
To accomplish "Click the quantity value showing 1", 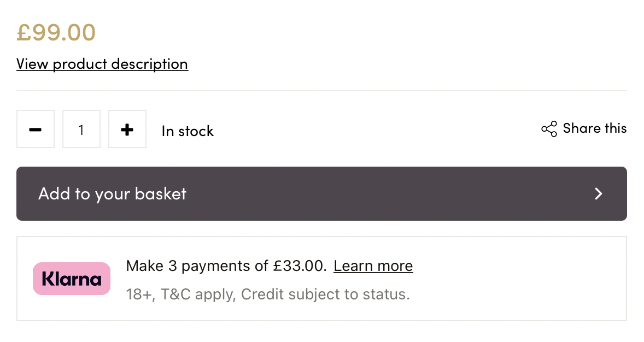I will click(x=81, y=129).
